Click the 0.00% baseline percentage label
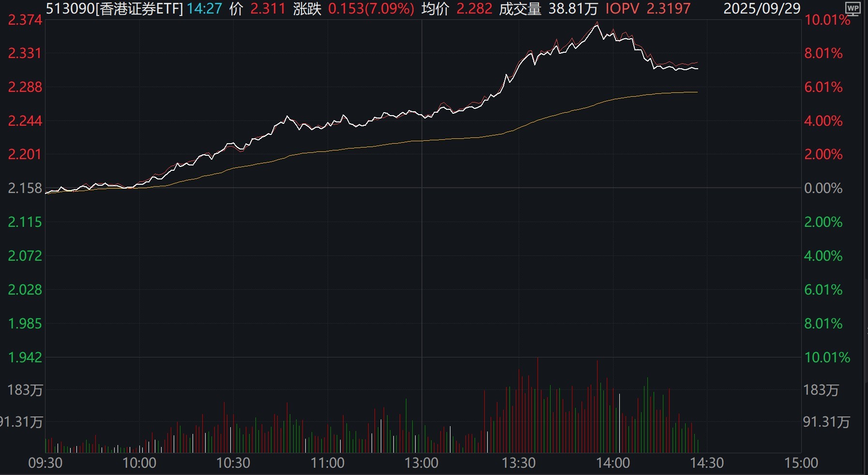This screenshot has height=475, width=868. (823, 188)
